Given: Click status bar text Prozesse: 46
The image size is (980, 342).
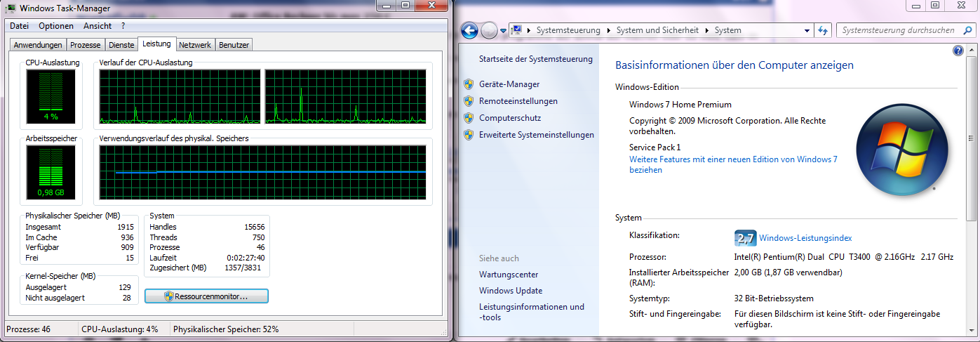Looking at the screenshot, I should 28,329.
